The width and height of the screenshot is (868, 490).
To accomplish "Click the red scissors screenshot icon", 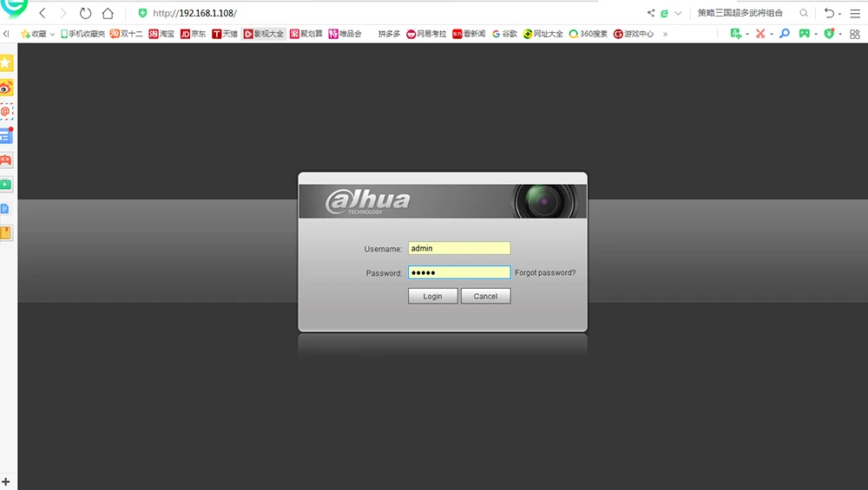I will coord(760,34).
